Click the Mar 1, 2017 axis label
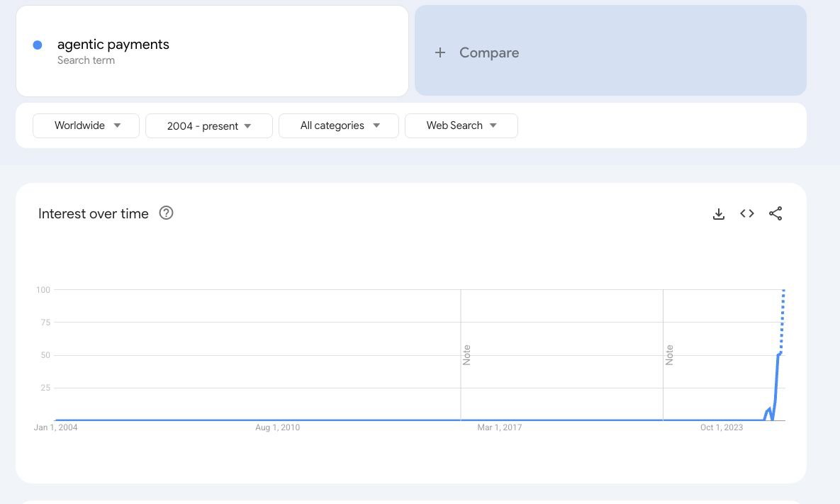840x504 pixels. pos(499,427)
